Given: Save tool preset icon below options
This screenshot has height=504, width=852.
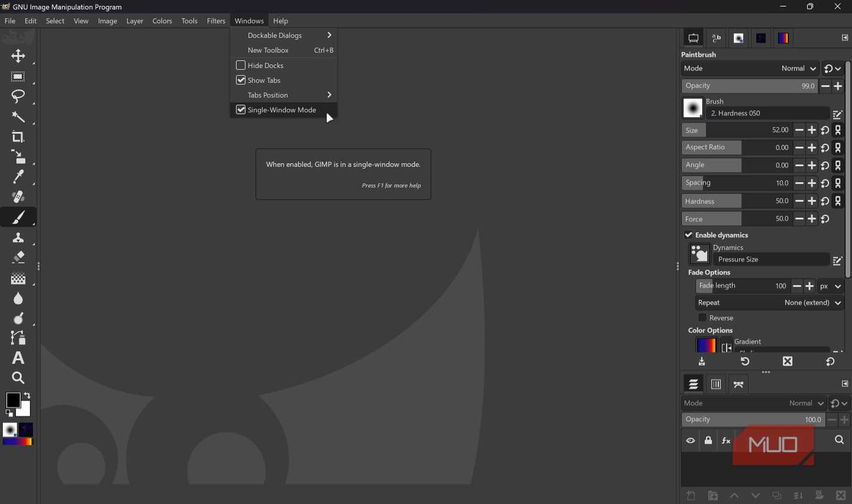Looking at the screenshot, I should point(702,362).
